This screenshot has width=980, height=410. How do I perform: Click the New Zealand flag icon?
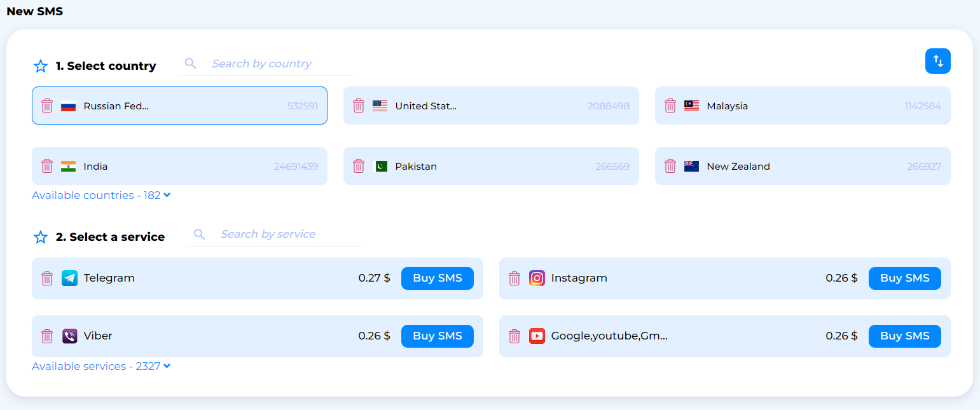[x=692, y=167]
